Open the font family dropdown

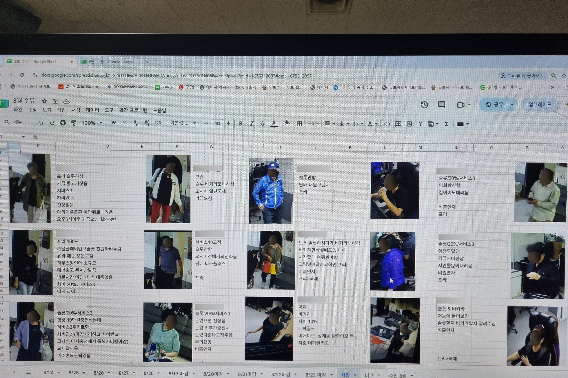click(184, 123)
